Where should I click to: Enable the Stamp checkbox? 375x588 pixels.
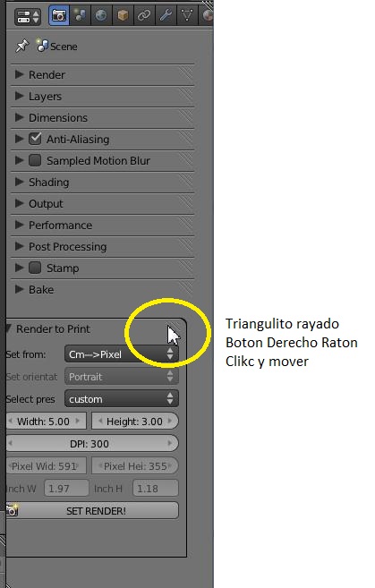(35, 268)
